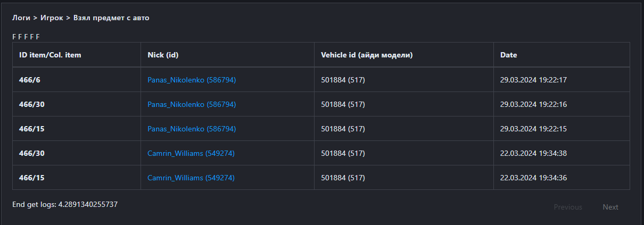Click the ID item/Col. item column header
This screenshot has height=225, width=644.
[50, 55]
